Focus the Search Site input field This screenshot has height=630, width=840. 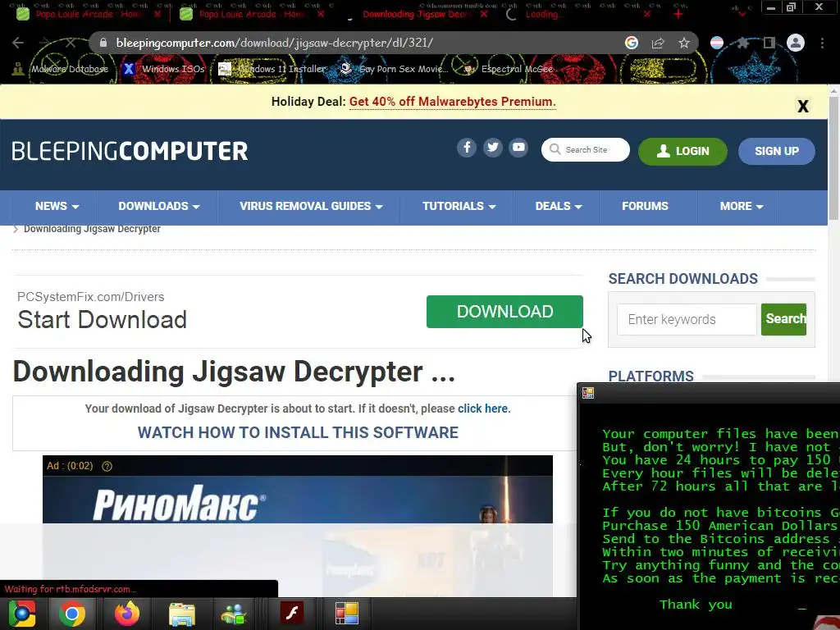pos(586,150)
